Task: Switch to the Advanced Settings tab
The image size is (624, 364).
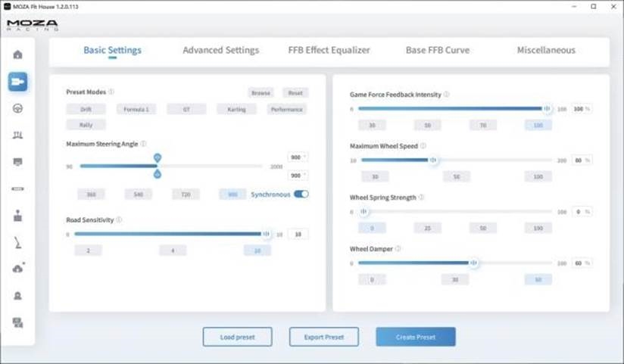Action: [220, 51]
